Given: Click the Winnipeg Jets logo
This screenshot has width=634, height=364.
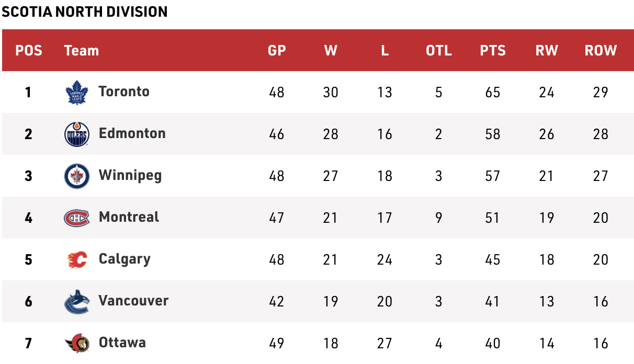Looking at the screenshot, I should (x=77, y=176).
